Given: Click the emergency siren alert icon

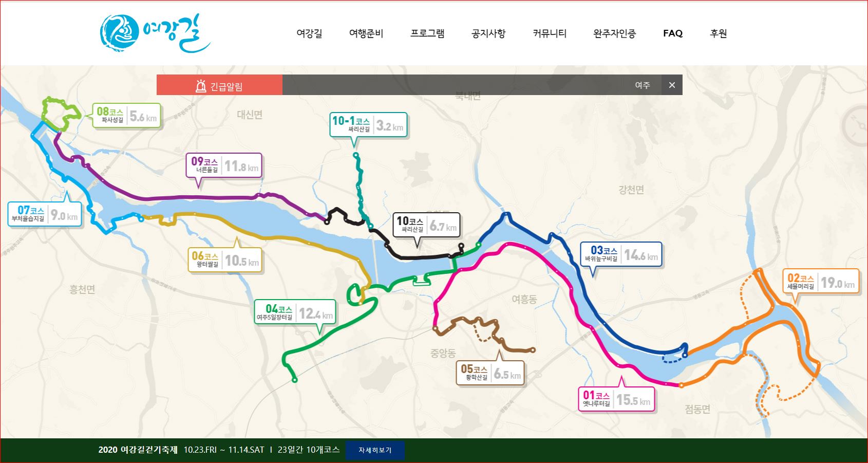Looking at the screenshot, I should [201, 86].
